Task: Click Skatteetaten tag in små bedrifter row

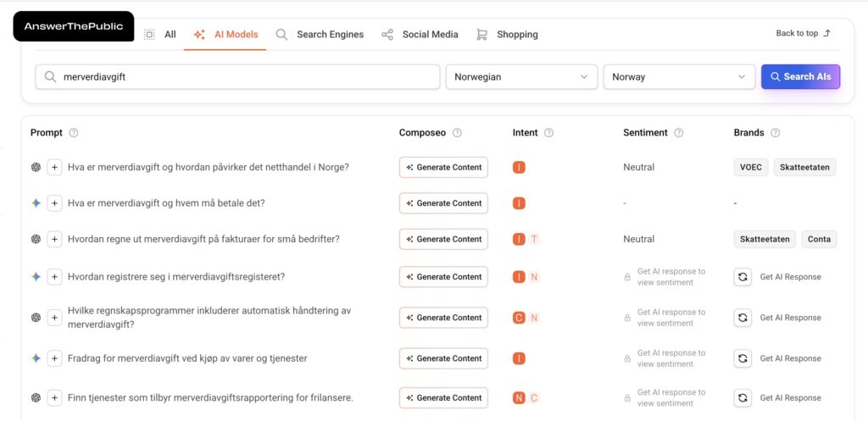Action: [765, 240]
